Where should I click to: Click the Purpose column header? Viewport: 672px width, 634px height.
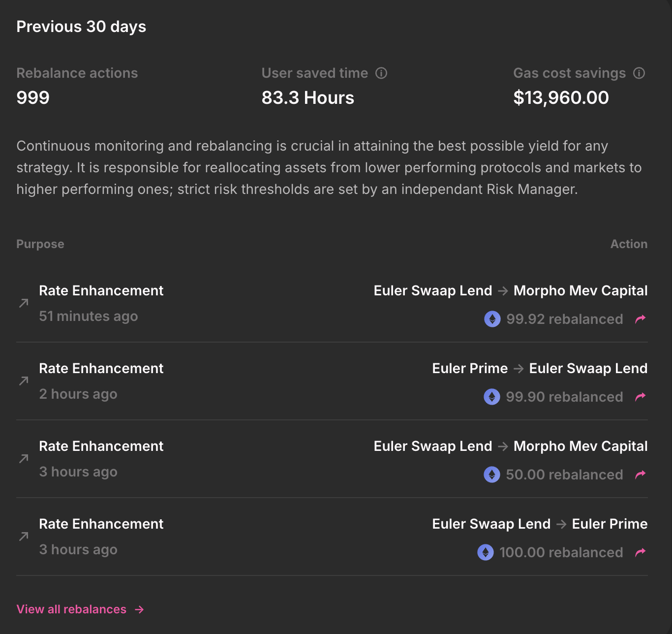(40, 244)
